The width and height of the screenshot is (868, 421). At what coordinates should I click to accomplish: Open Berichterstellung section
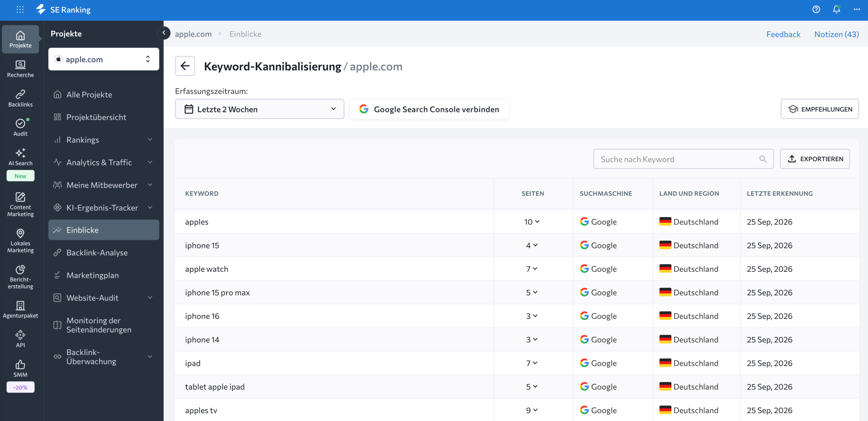point(20,277)
